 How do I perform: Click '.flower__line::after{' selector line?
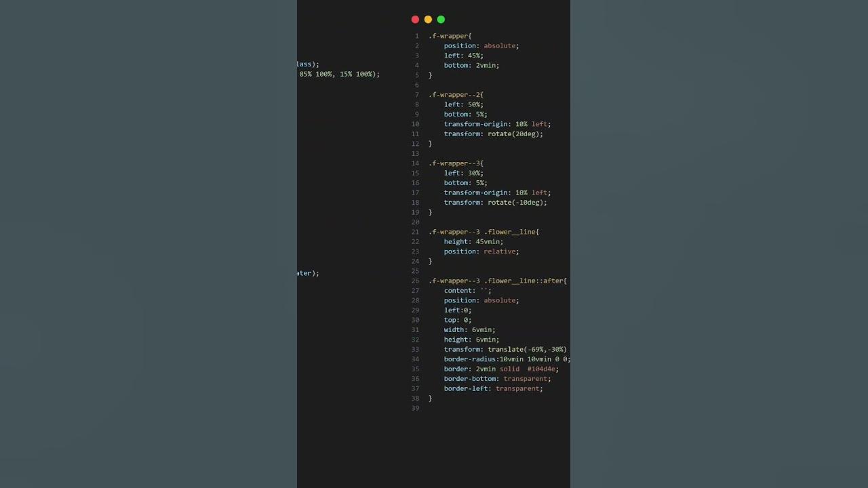(x=498, y=281)
